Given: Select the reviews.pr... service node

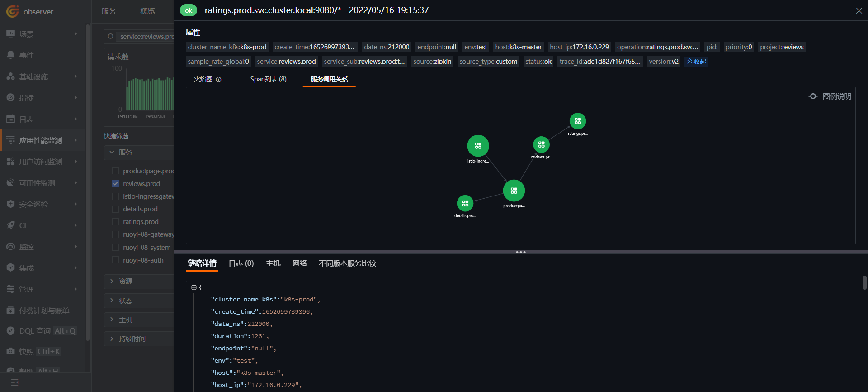Looking at the screenshot, I should pyautogui.click(x=541, y=145).
